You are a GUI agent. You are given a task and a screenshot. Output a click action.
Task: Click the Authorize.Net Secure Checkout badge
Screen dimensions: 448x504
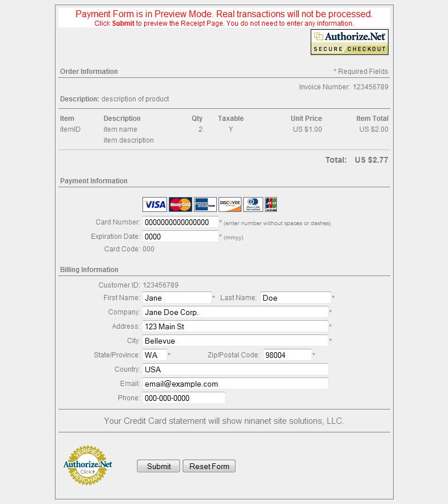click(350, 42)
